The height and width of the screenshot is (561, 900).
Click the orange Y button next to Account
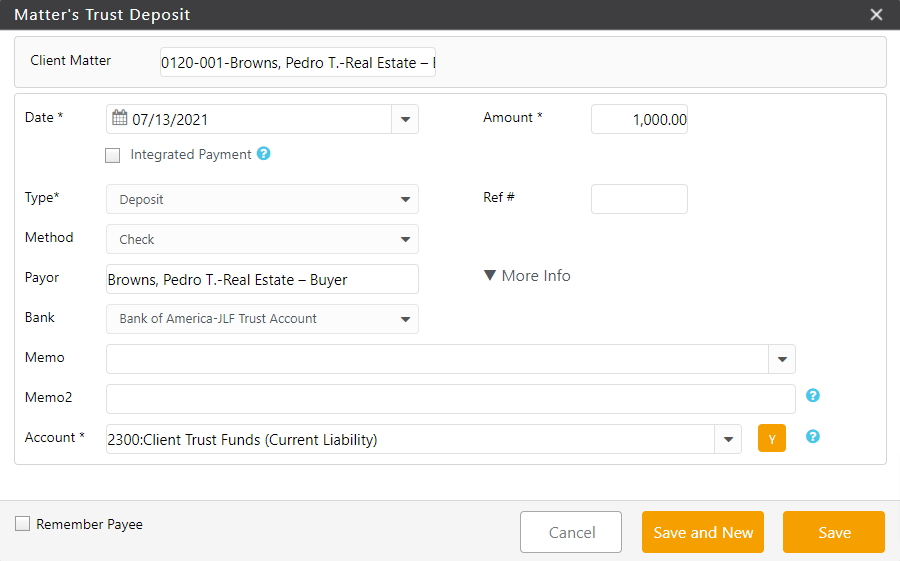[x=772, y=438]
